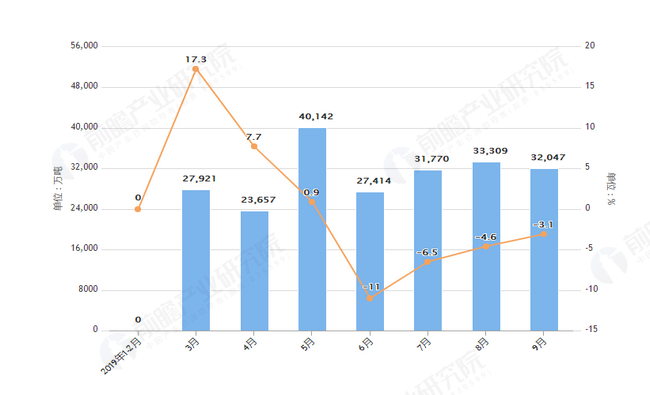The width and height of the screenshot is (650, 395).
Task: Click the orange line point at 17.3
Action: (x=196, y=69)
